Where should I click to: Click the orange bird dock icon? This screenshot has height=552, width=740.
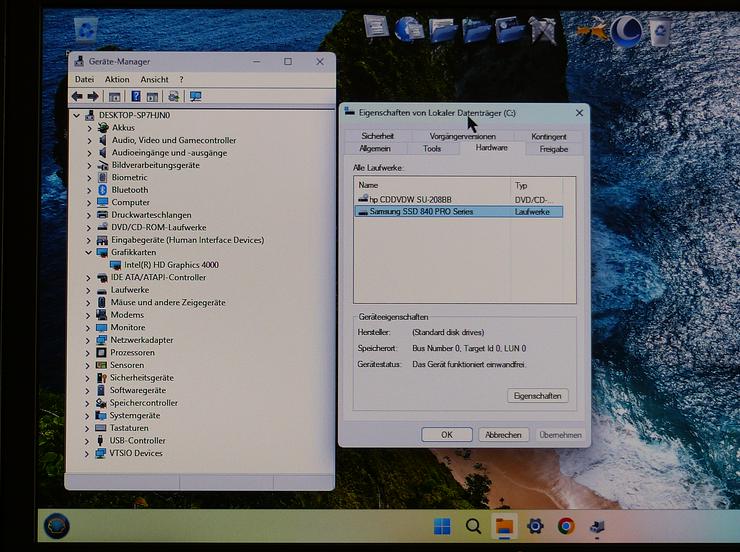[592, 30]
